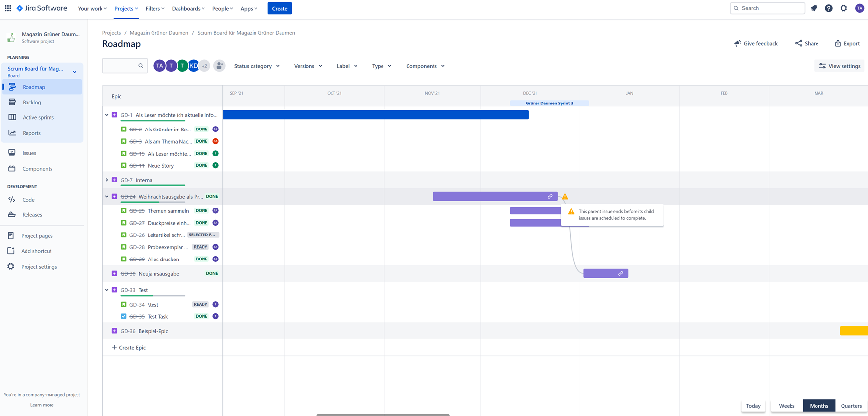The image size is (868, 416).
Task: Open the app switcher grid icon
Action: pos(8,8)
